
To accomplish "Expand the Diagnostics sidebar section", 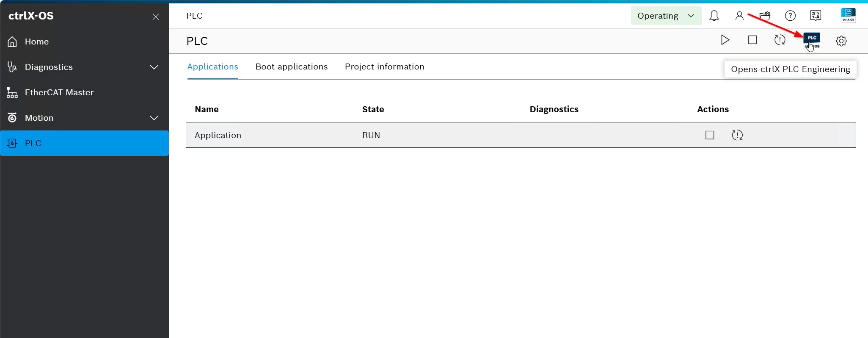I will [154, 67].
